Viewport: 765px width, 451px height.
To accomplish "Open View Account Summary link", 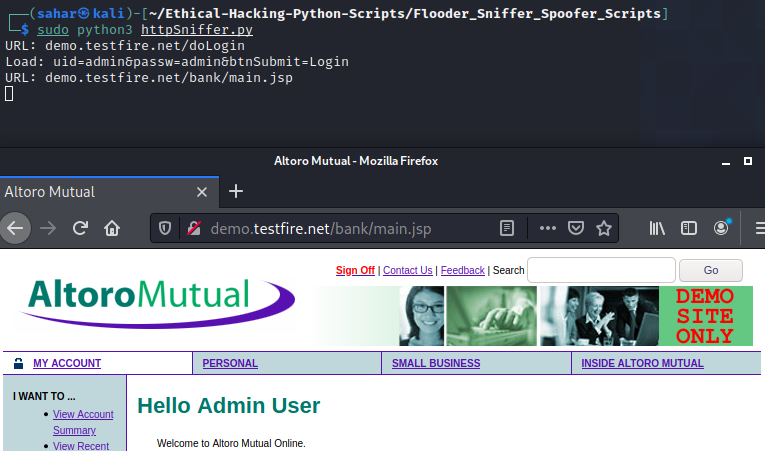I will [x=83, y=422].
